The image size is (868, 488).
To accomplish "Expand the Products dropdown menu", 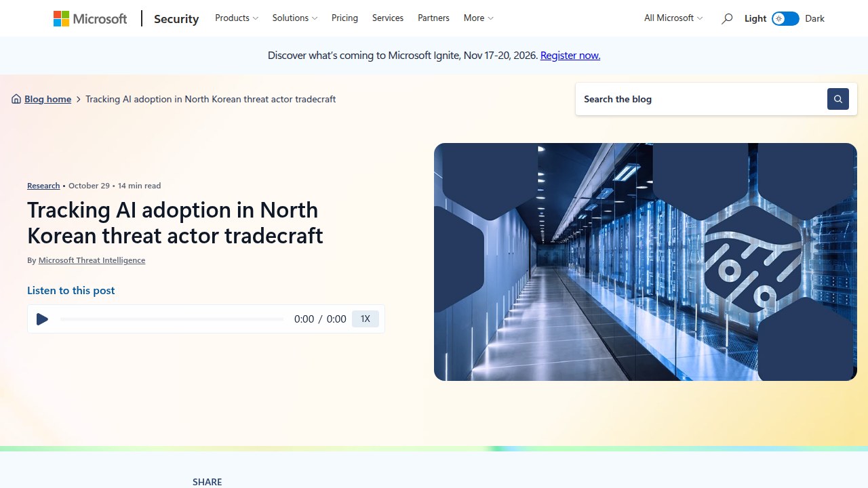I will [x=237, y=18].
